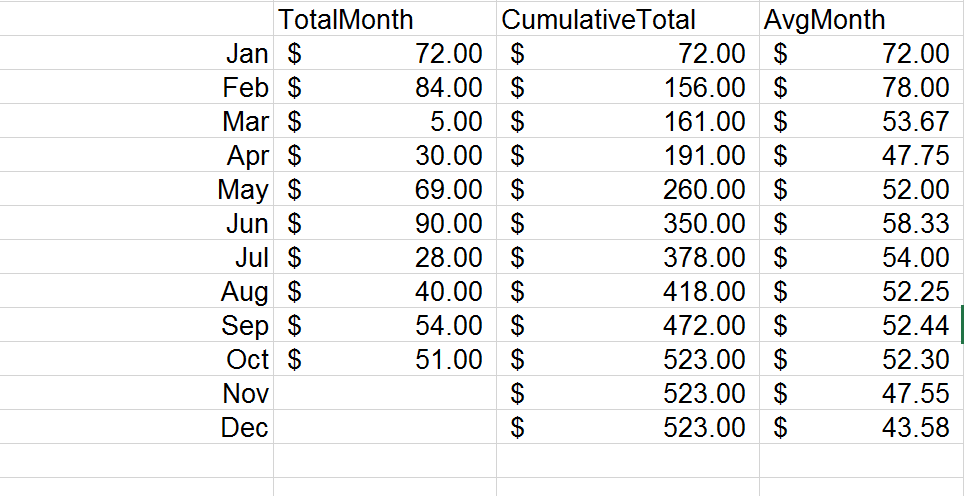Select the empty Nov TotalMonth cell
This screenshot has height=496, width=964.
tap(385, 393)
